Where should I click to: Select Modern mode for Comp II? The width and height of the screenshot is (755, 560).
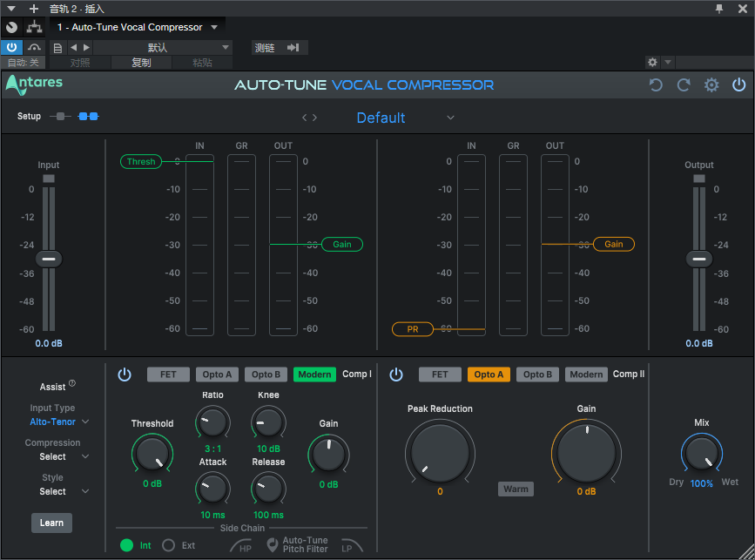(586, 374)
